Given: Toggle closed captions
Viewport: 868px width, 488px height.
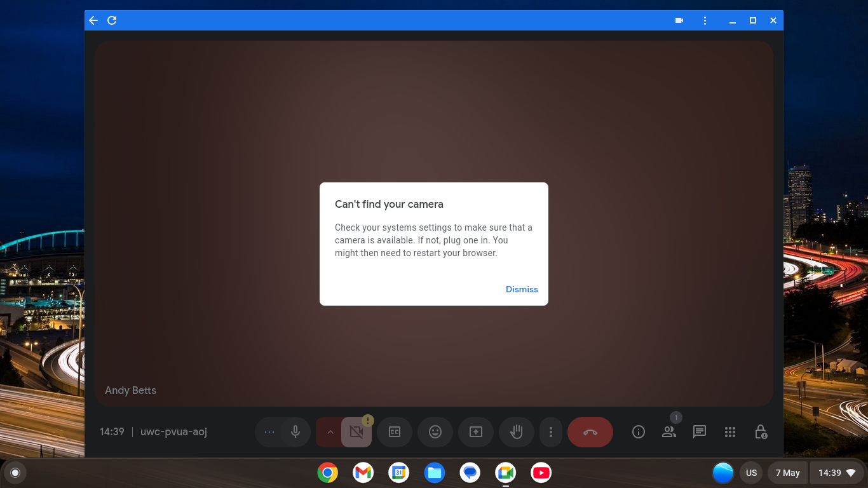Looking at the screenshot, I should 395,432.
